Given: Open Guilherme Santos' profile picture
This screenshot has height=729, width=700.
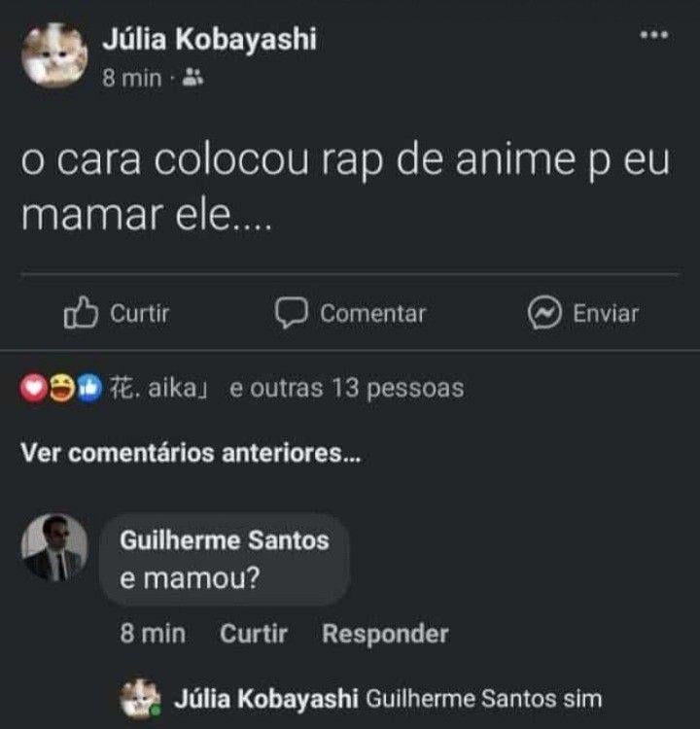Looking at the screenshot, I should click(x=54, y=547).
